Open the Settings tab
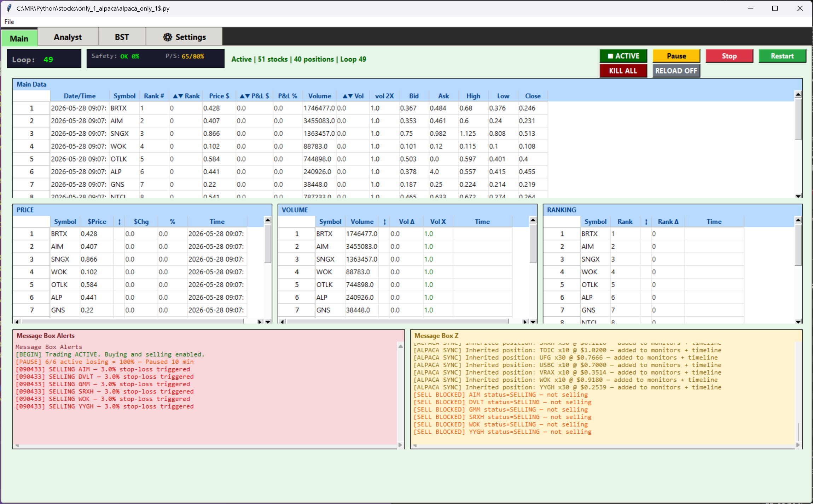The image size is (813, 504). (184, 37)
